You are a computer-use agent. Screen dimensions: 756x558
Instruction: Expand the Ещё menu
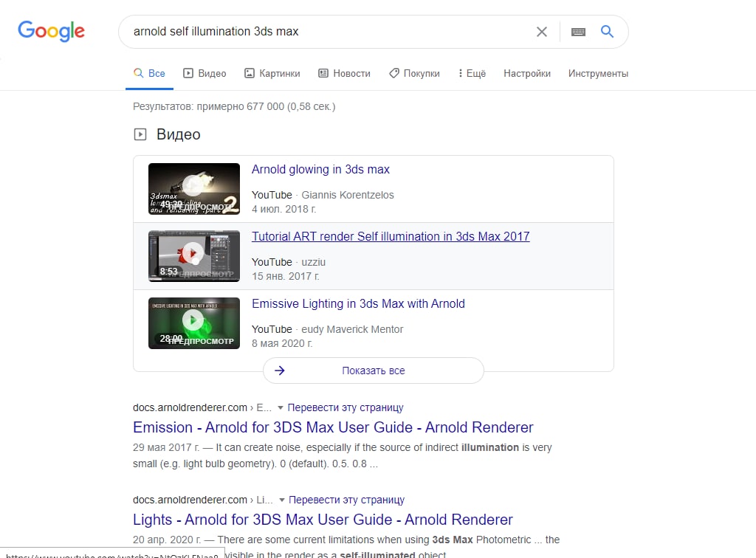472,73
